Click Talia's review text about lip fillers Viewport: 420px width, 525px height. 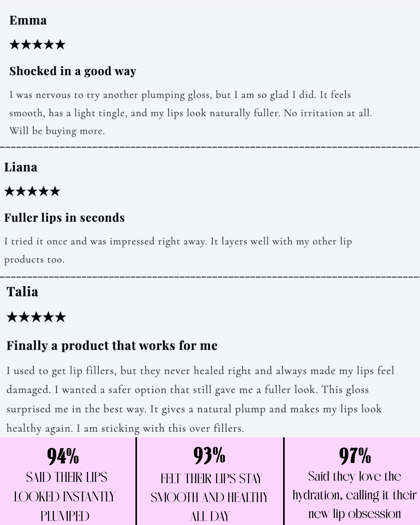(200, 399)
